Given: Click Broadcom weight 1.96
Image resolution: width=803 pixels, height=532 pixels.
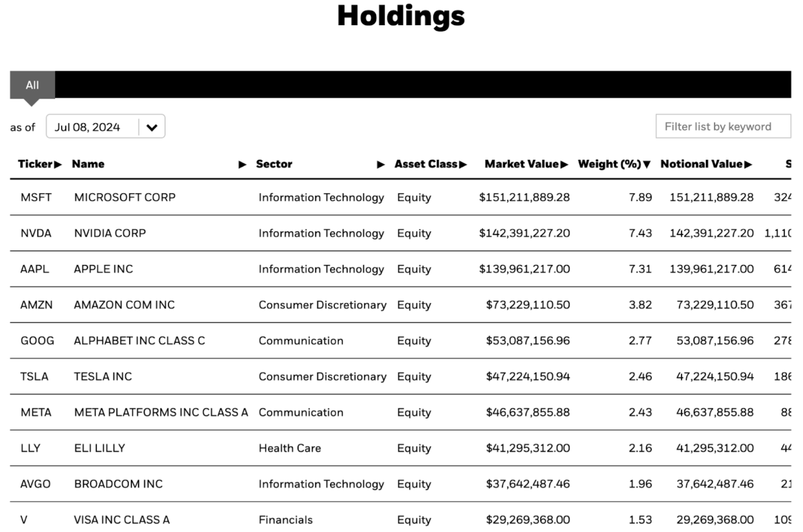Looking at the screenshot, I should [x=640, y=484].
